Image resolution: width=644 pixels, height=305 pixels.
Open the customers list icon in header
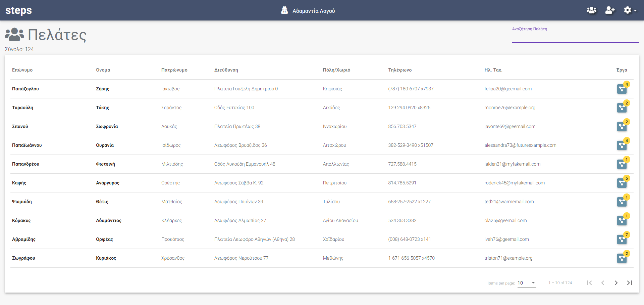pos(591,10)
